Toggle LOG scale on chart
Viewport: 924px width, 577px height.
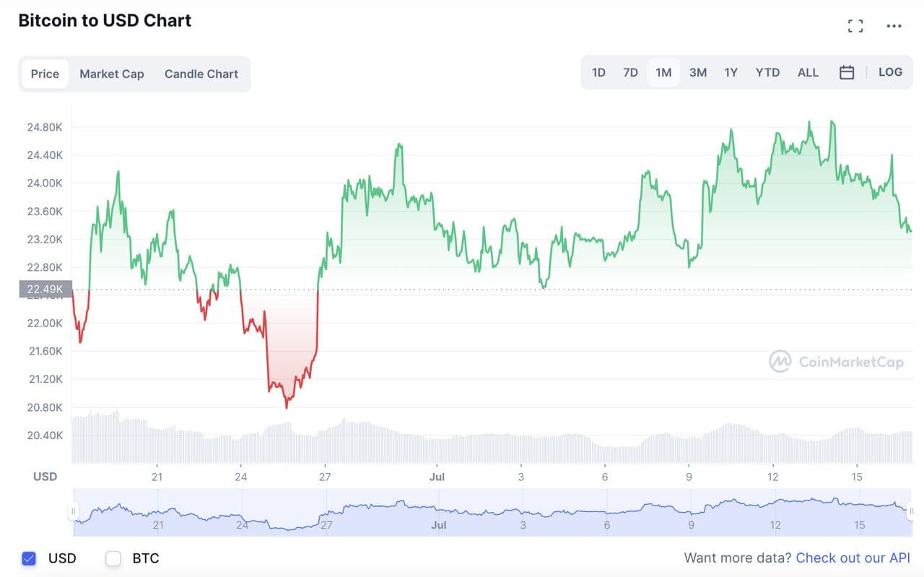pyautogui.click(x=890, y=72)
